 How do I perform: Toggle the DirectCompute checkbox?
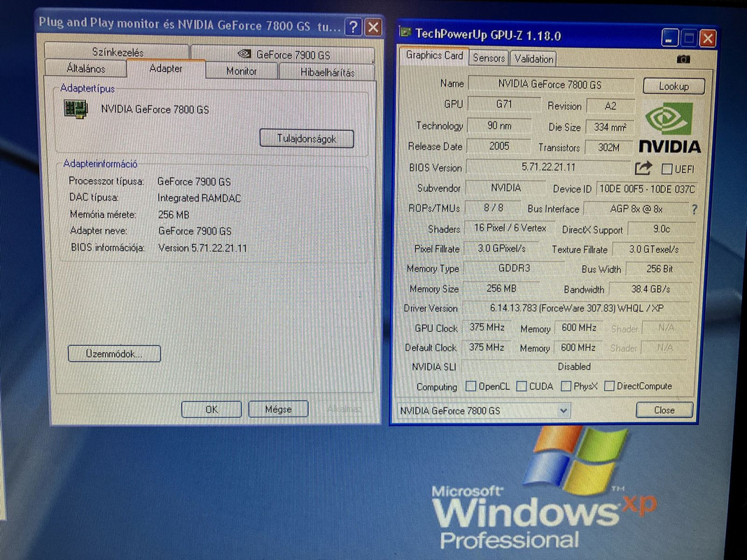pyautogui.click(x=609, y=386)
